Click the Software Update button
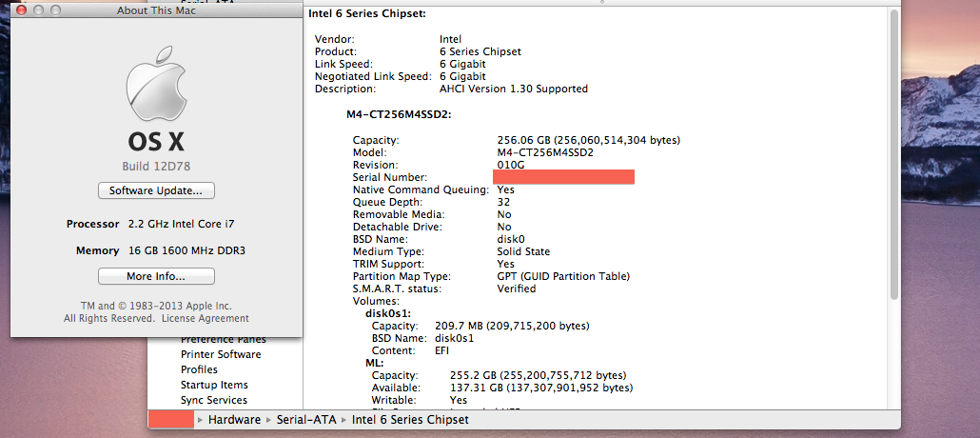Screen dimensions: 980x438 156,190
